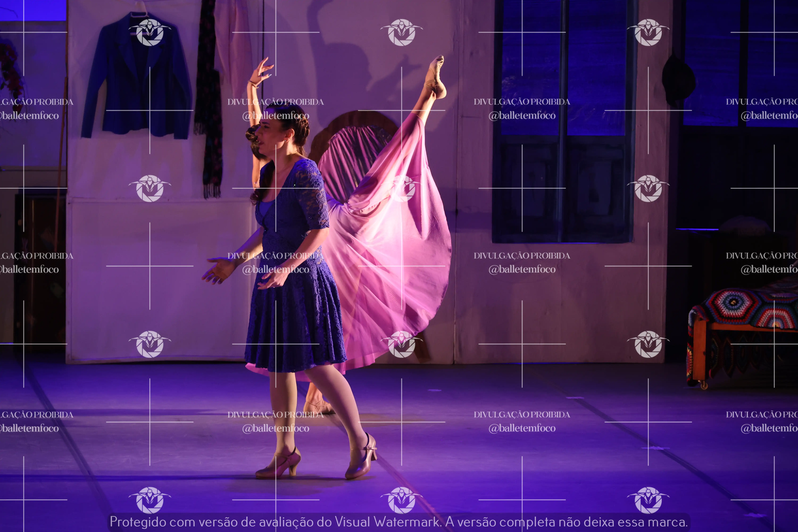Click the Visual Watermark trial notice at bottom
Image resolution: width=798 pixels, height=532 pixels.
399,522
